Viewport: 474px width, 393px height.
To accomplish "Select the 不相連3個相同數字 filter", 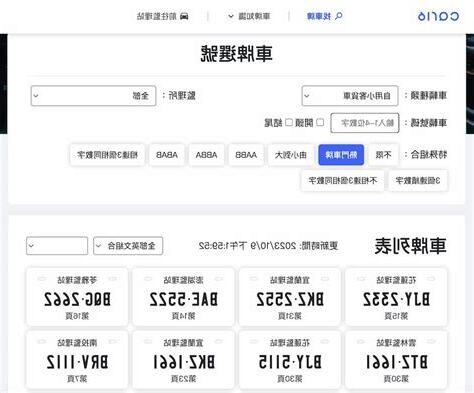I will pos(343,180).
